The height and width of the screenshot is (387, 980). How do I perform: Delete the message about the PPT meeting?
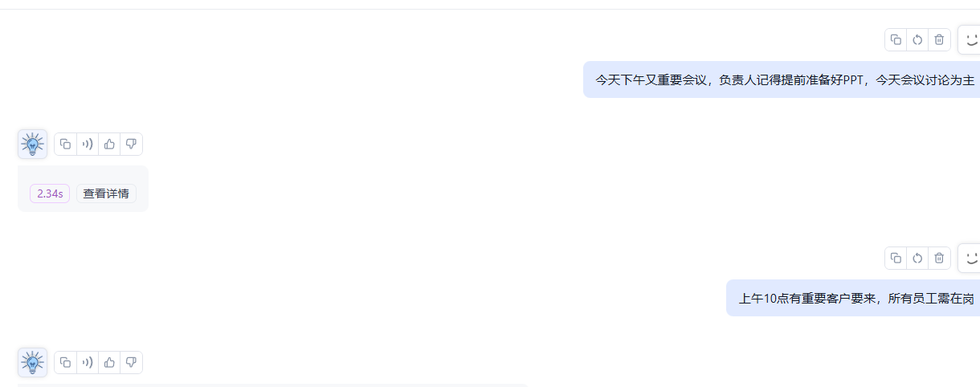click(939, 39)
